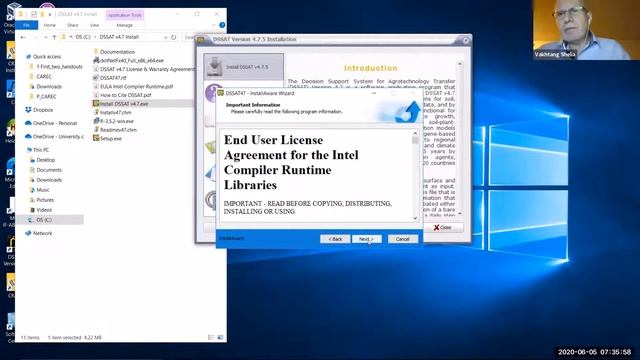Image resolution: width=640 pixels, height=360 pixels.
Task: Select R-3.5.2-win.exe installer file
Action: [117, 121]
